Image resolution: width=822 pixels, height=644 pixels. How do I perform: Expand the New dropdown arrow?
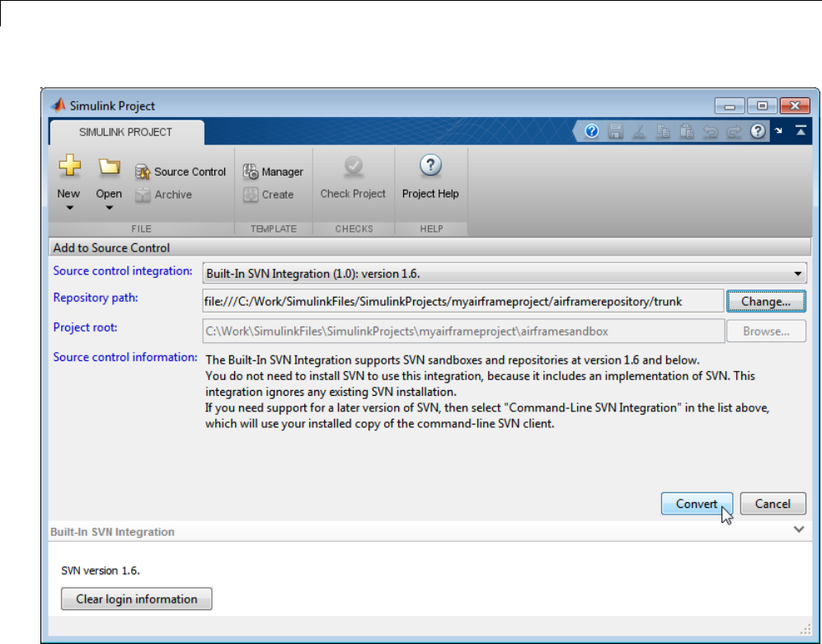pos(69,208)
